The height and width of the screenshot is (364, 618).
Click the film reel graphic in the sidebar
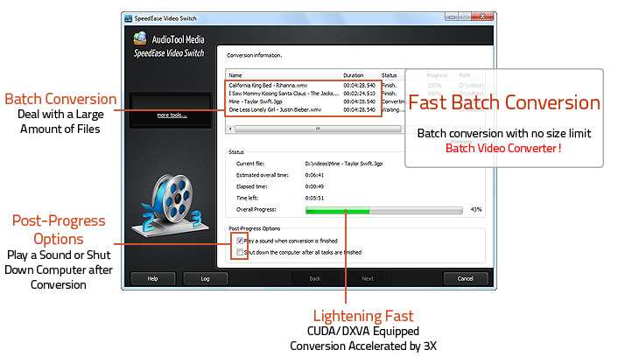(x=172, y=204)
